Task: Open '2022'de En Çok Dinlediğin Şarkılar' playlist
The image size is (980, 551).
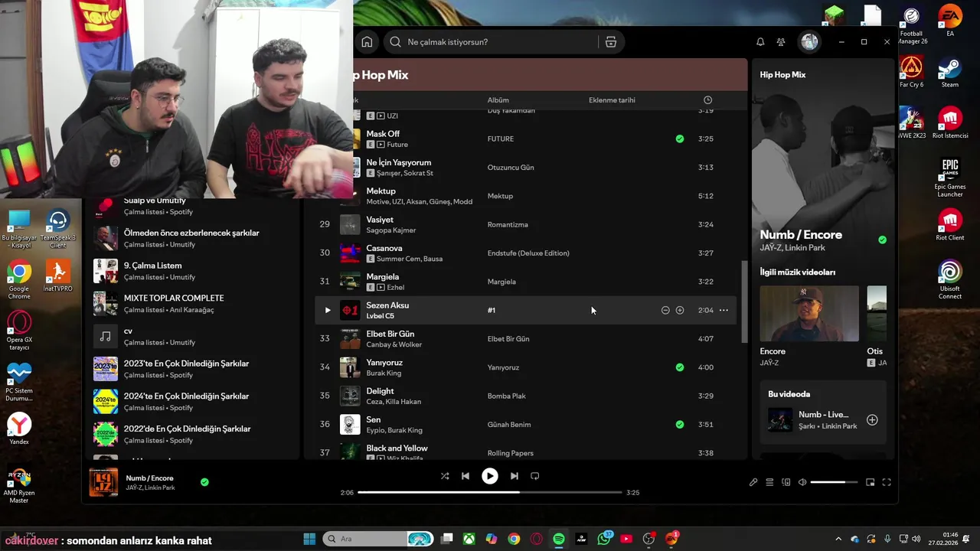Action: (x=191, y=434)
